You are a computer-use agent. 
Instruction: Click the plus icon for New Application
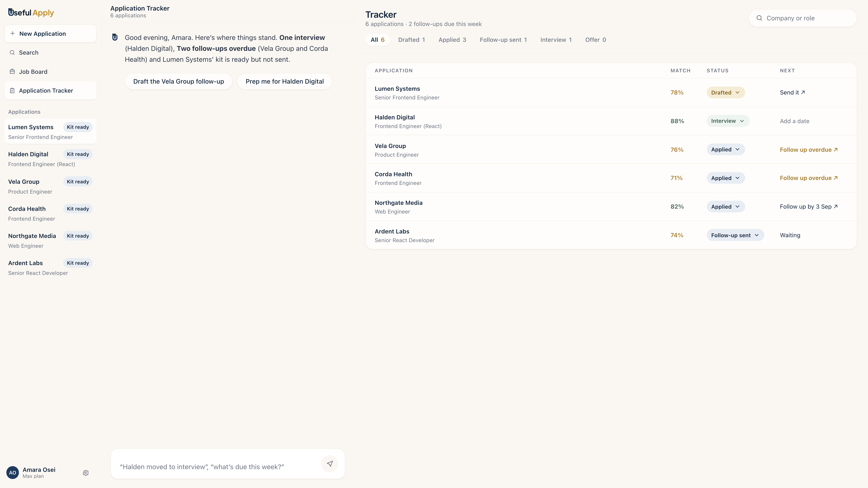12,33
